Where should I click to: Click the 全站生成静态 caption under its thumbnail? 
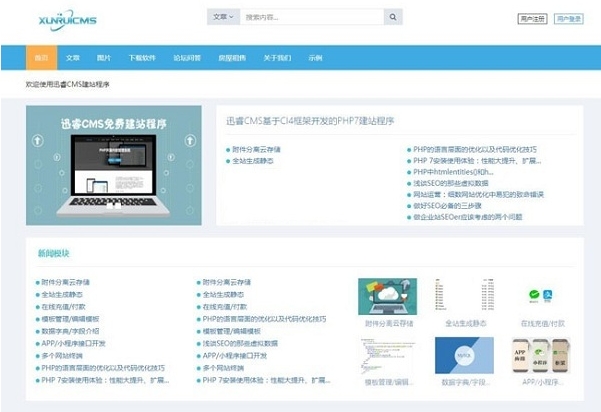(465, 323)
